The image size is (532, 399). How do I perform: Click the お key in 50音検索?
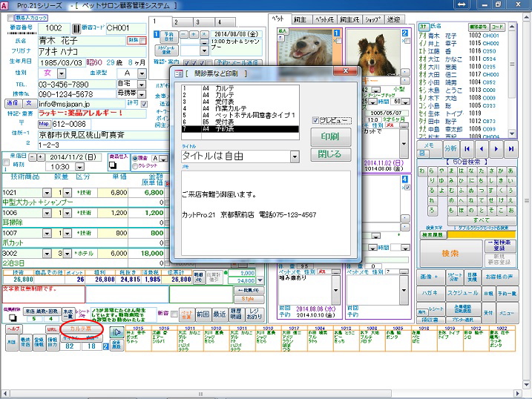510,210
